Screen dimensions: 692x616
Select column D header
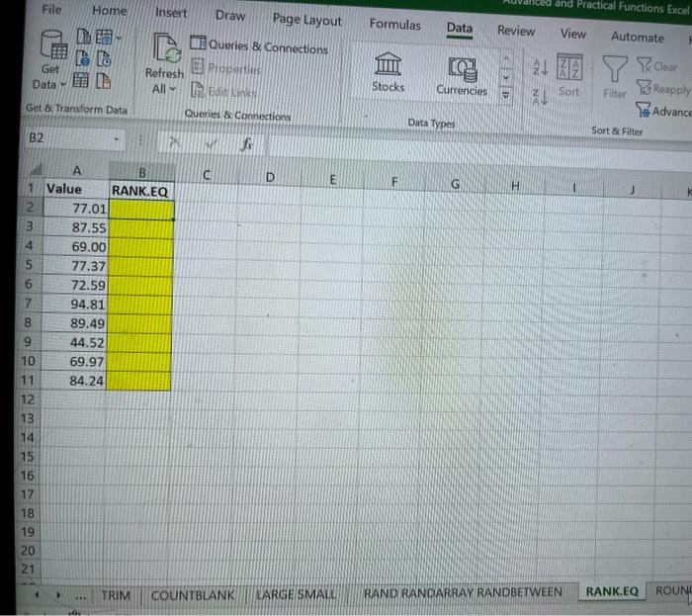click(x=270, y=177)
